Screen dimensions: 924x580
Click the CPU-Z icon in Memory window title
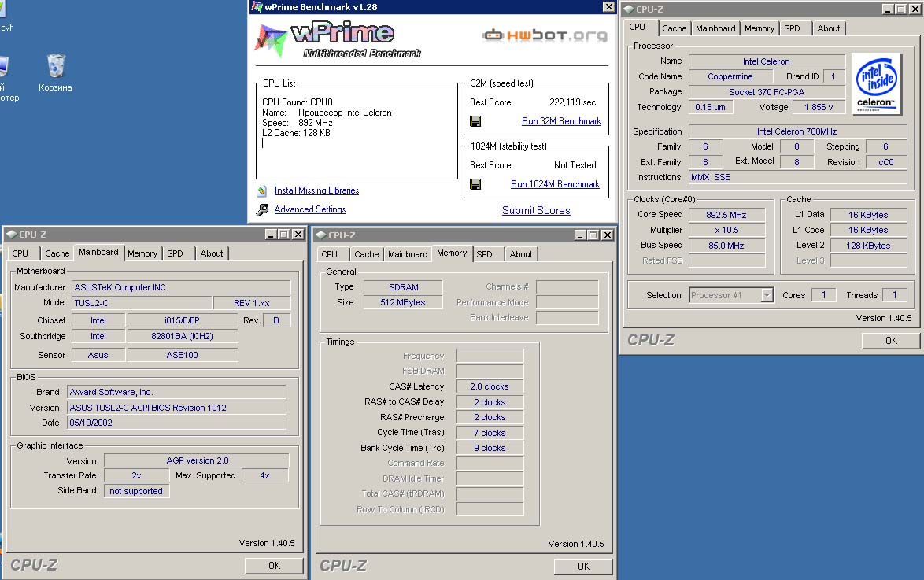pyautogui.click(x=320, y=235)
